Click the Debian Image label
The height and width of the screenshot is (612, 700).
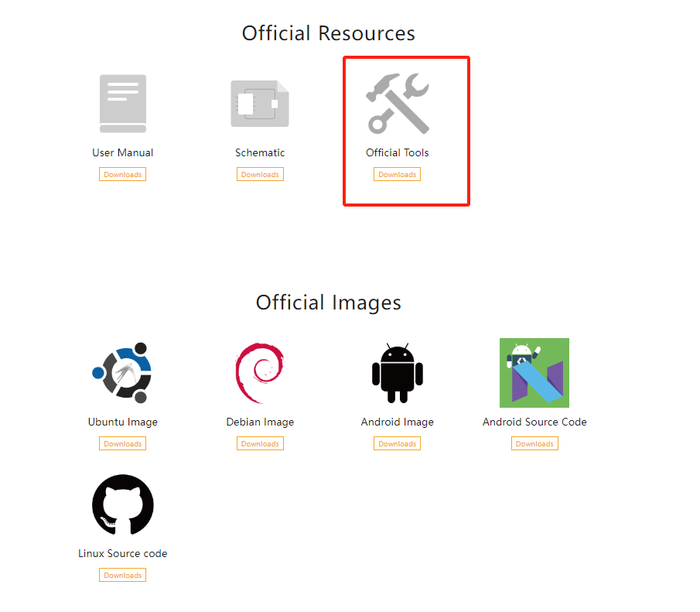[x=260, y=422]
